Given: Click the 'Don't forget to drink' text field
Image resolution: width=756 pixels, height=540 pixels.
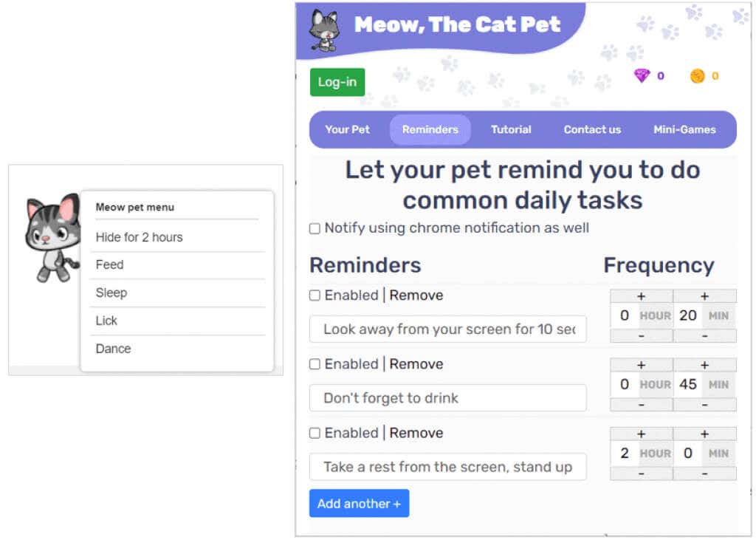Looking at the screenshot, I should tap(447, 398).
